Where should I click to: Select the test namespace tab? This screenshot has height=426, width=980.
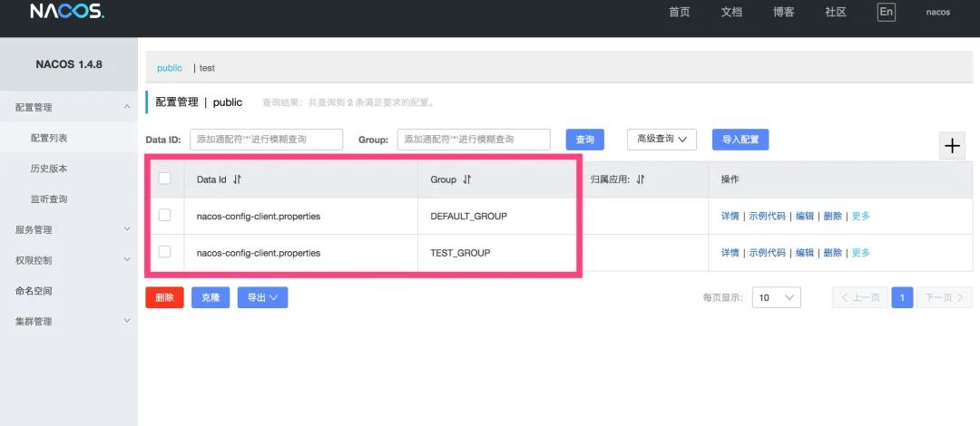pyautogui.click(x=207, y=68)
